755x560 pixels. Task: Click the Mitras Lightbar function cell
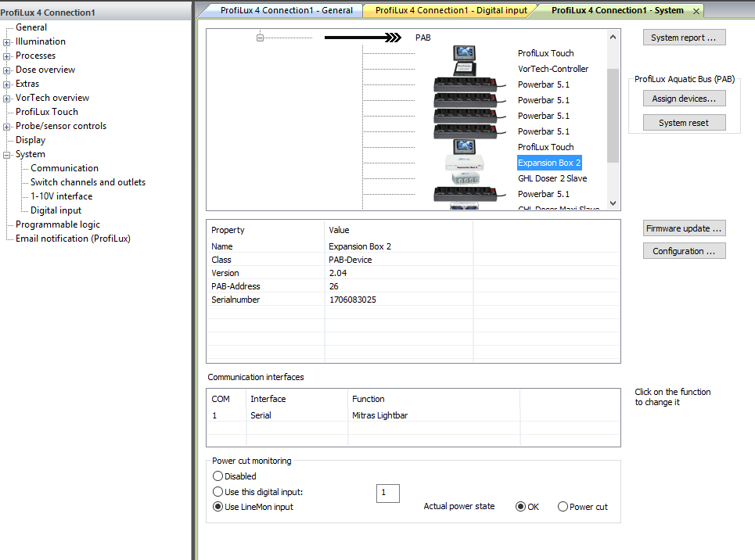(380, 415)
